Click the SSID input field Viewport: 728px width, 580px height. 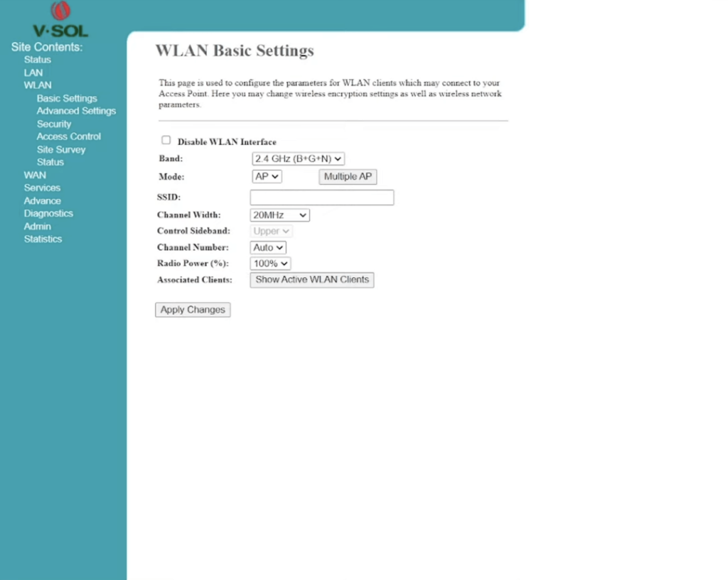point(321,197)
